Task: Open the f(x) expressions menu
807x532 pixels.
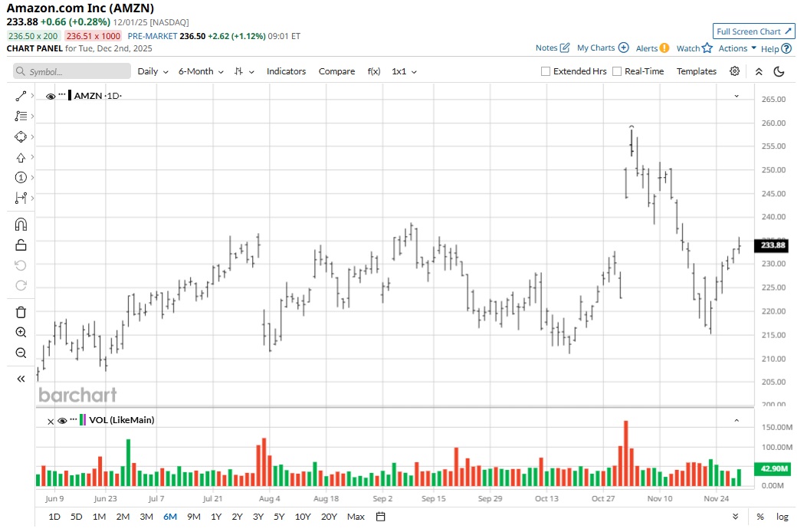Action: click(374, 71)
